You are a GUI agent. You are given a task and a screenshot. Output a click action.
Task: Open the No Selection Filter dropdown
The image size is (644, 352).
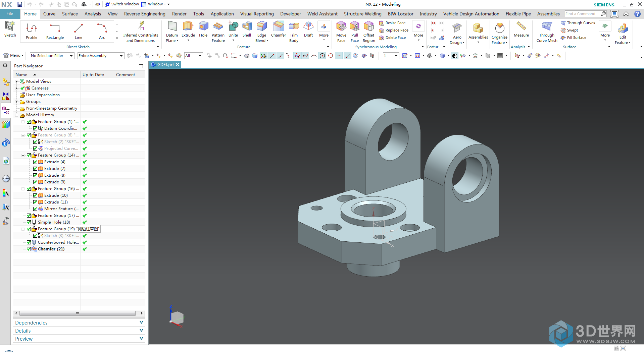52,56
